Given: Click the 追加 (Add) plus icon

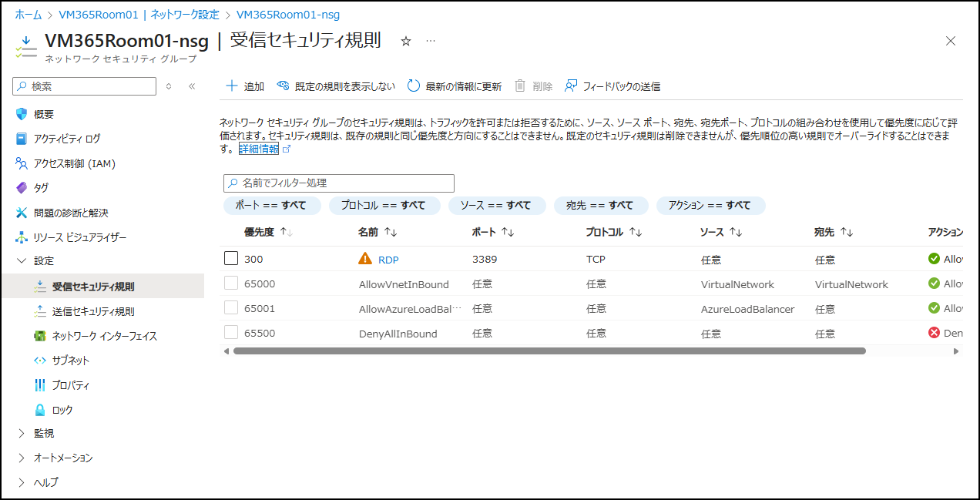Looking at the screenshot, I should tap(231, 86).
